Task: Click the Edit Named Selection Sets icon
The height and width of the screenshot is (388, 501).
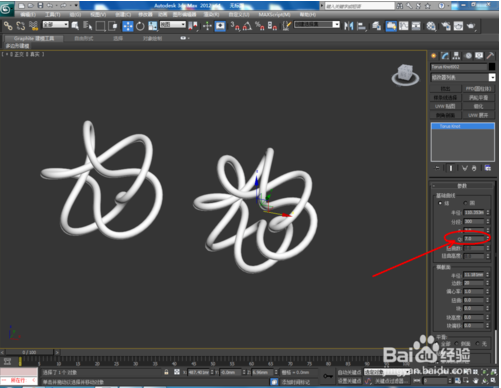Action: [x=286, y=26]
